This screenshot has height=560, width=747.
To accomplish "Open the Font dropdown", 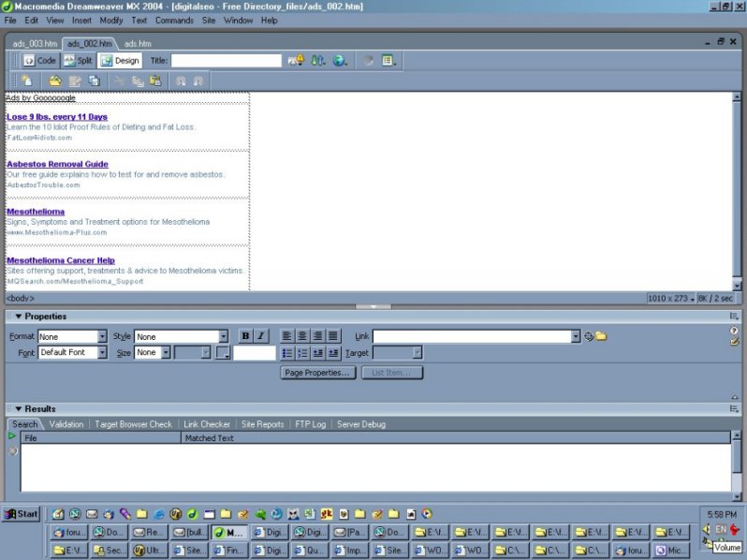I will tap(72, 352).
